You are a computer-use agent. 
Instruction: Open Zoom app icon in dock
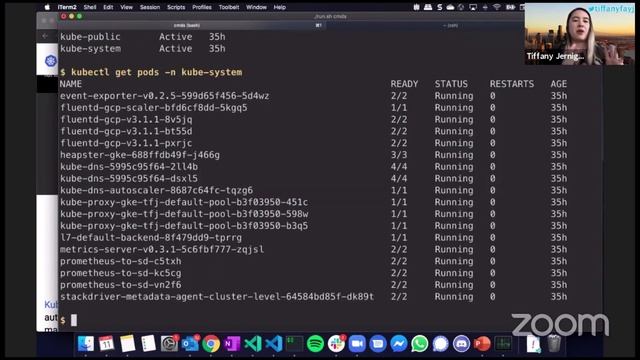pos(357,344)
